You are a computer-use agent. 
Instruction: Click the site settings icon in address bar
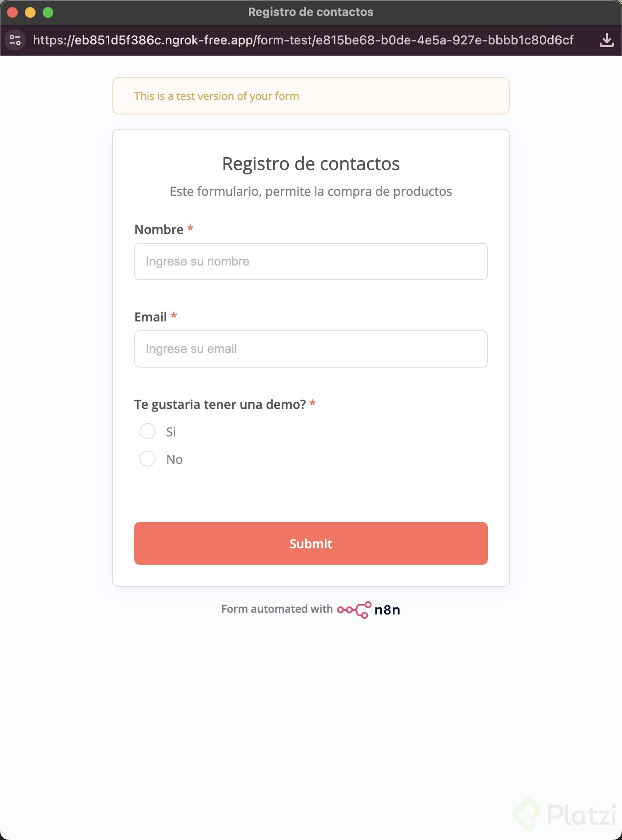15,40
